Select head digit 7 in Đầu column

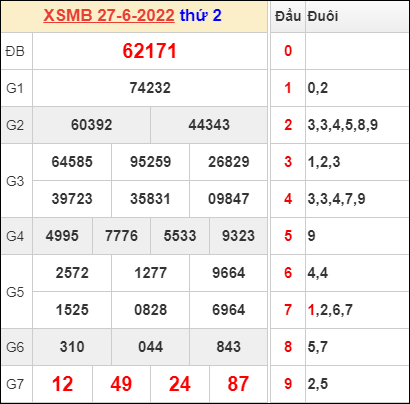pyautogui.click(x=288, y=310)
